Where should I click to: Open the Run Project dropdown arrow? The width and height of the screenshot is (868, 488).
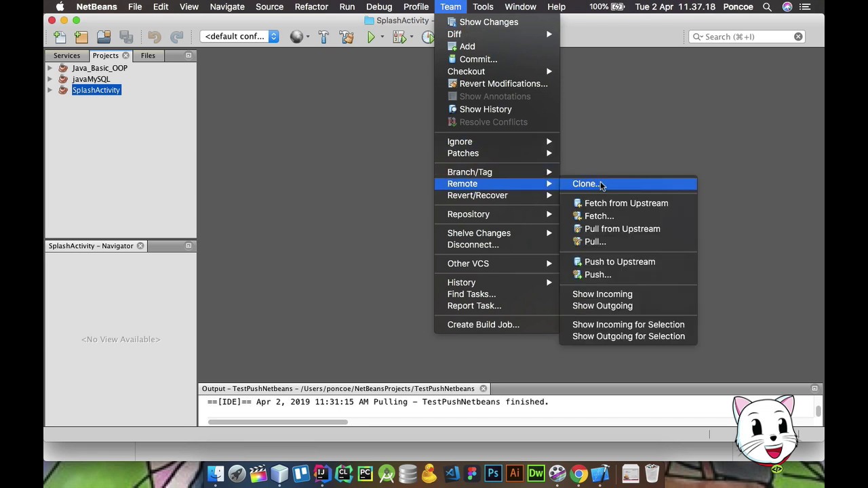click(382, 37)
